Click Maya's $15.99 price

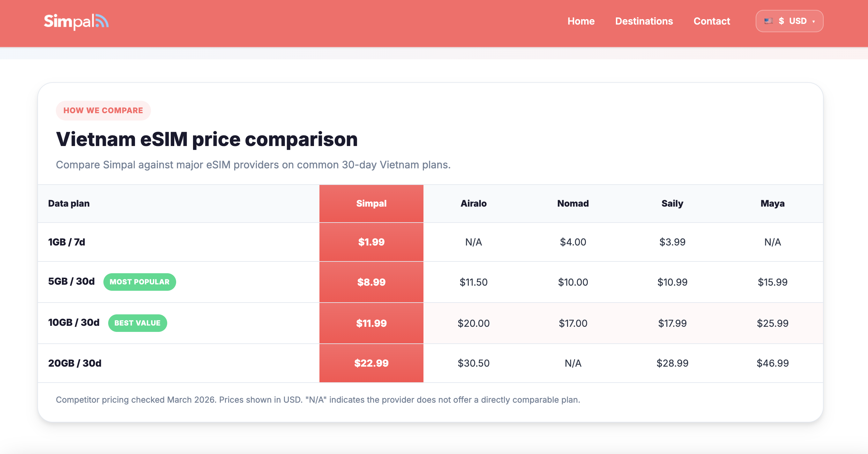pos(772,282)
